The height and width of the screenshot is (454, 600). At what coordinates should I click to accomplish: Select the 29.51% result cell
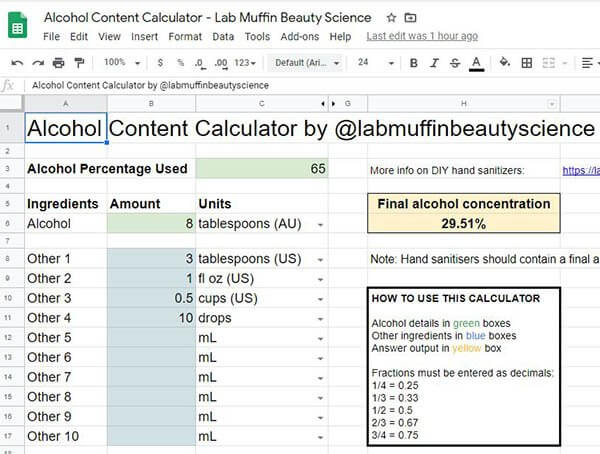pos(464,224)
